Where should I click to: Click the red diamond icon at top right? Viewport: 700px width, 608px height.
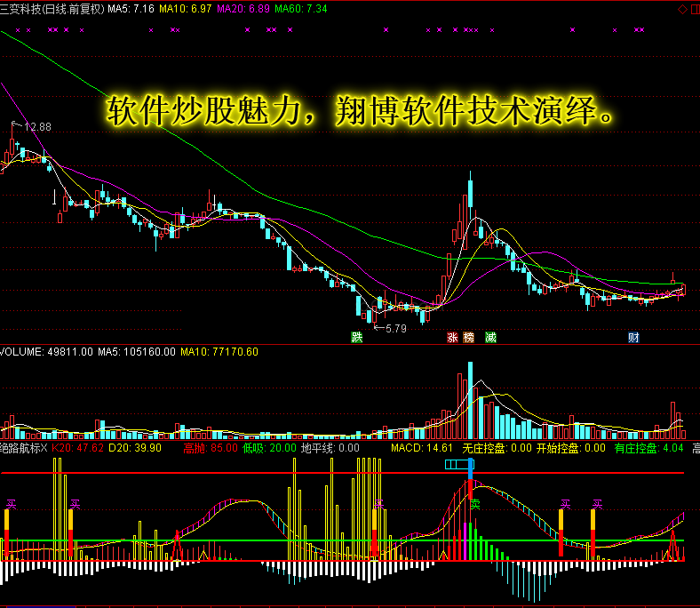click(682, 9)
